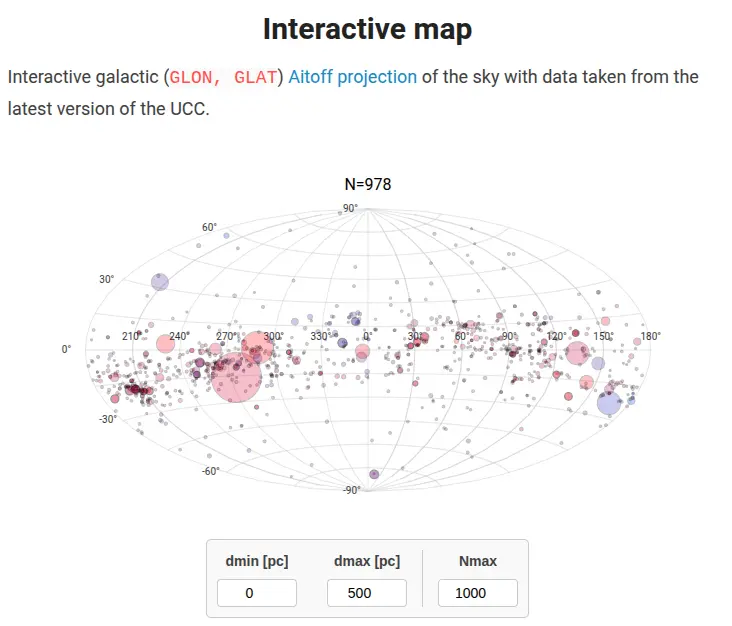Viewport: 732px width, 626px height.
Task: Click the purple marker near the -90° pole
Action: (x=374, y=474)
